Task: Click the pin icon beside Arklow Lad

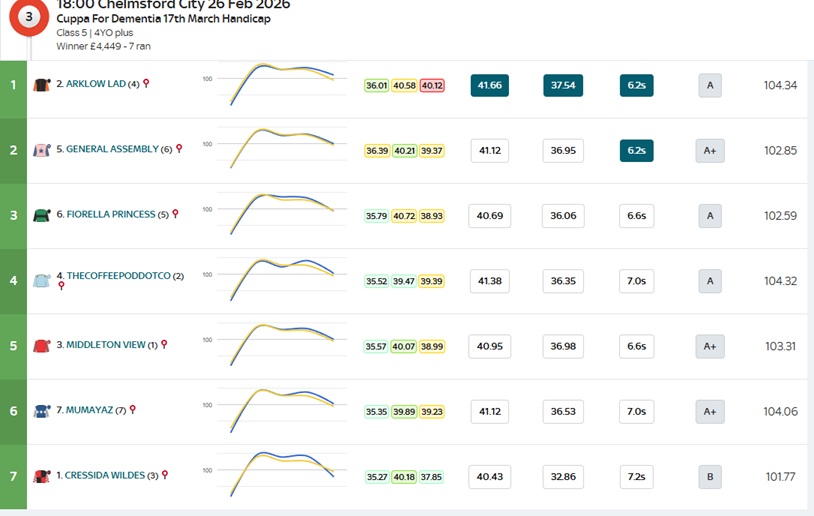Action: point(146,84)
